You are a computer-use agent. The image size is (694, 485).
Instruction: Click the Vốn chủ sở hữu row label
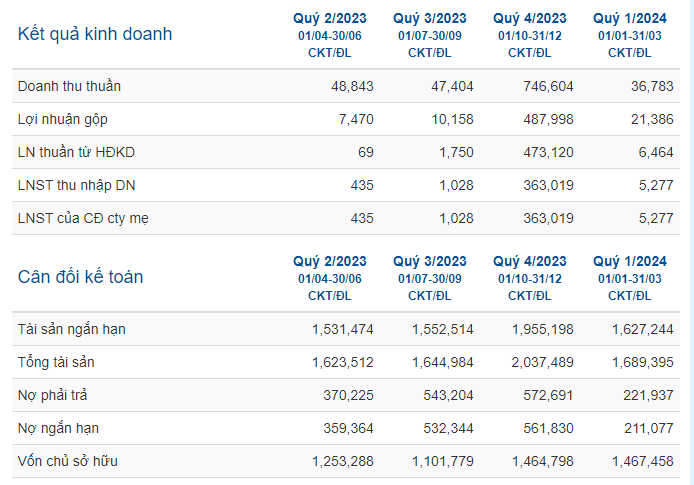(68, 461)
